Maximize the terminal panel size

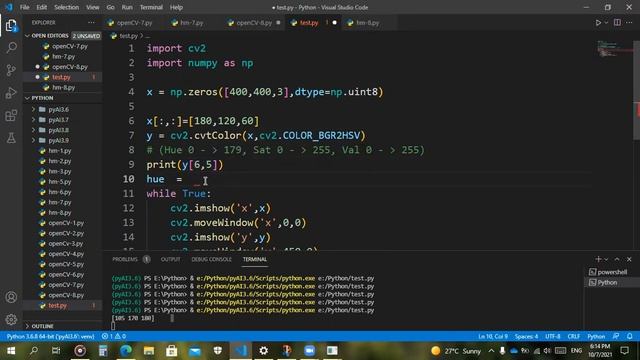[617, 259]
